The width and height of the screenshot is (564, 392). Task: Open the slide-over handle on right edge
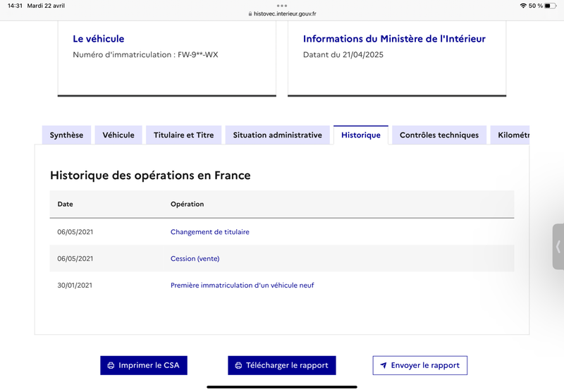point(558,247)
